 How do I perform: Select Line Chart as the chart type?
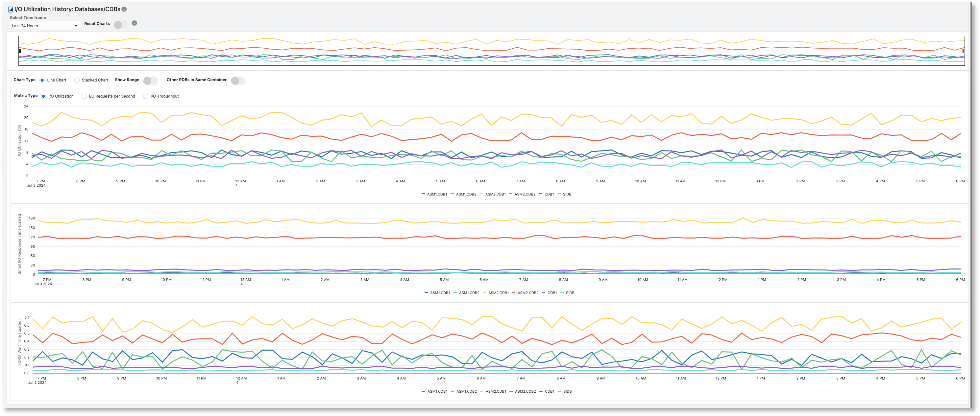point(42,80)
